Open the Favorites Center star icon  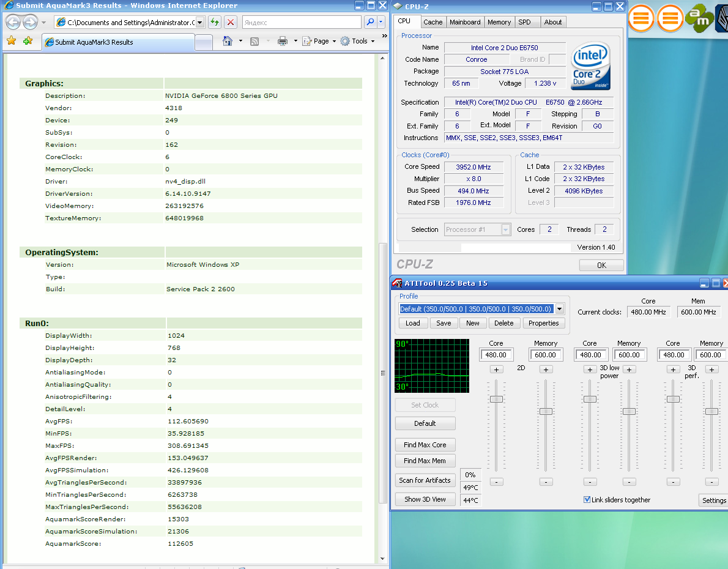pos(12,41)
